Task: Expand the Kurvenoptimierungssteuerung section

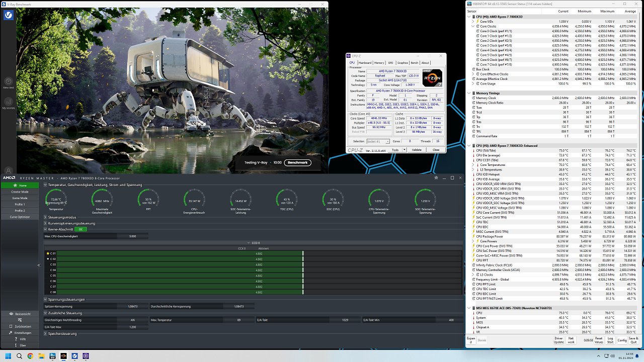Action: coord(45,223)
